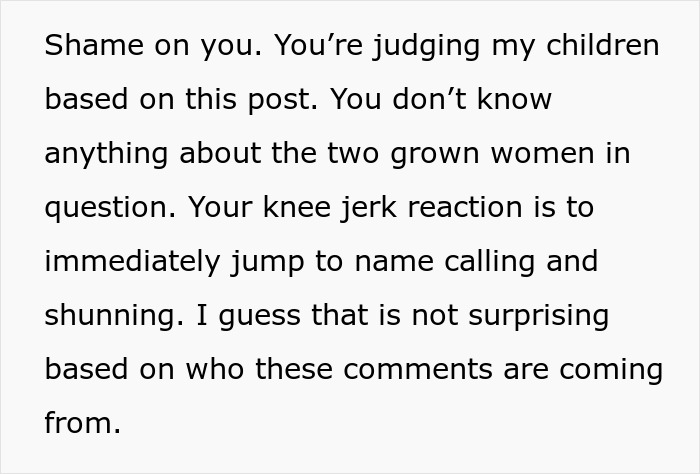Click the word "surprising"

tap(539, 316)
